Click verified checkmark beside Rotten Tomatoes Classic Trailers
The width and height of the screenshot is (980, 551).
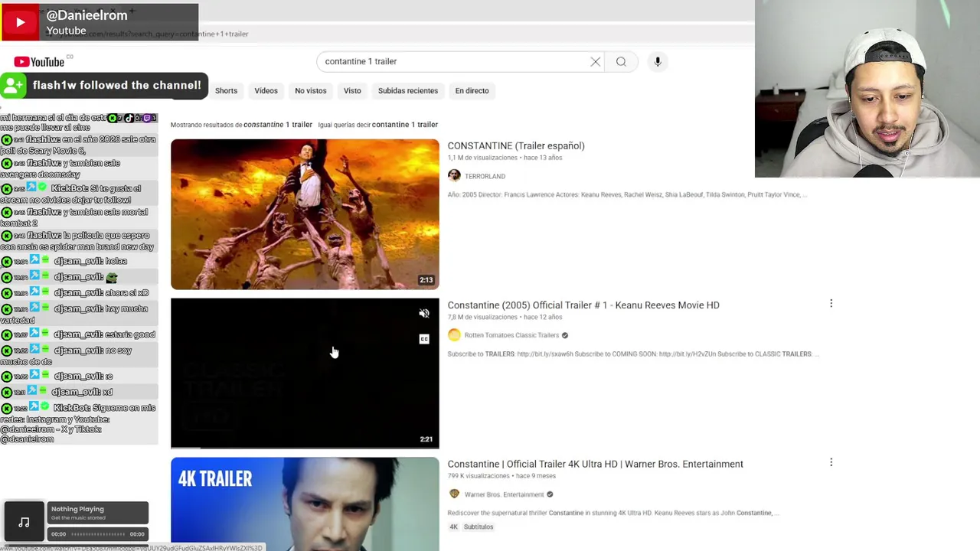coord(565,335)
